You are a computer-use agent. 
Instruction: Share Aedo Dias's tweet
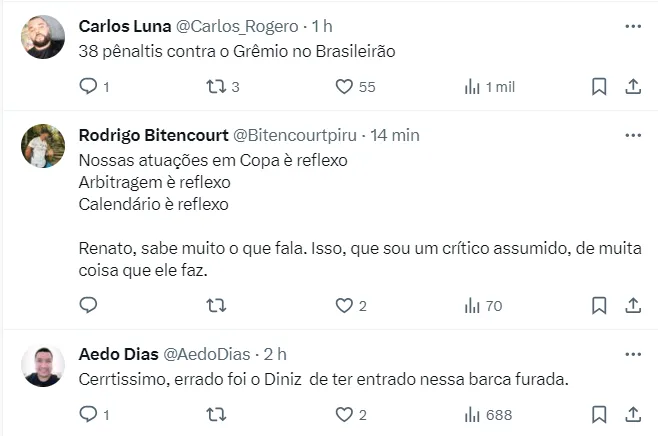click(632, 414)
